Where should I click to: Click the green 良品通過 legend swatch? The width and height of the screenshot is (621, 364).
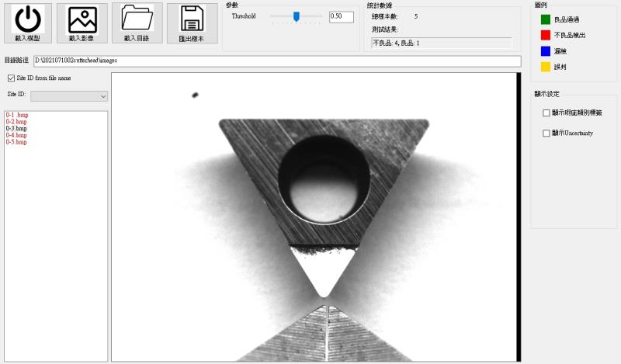[546, 19]
